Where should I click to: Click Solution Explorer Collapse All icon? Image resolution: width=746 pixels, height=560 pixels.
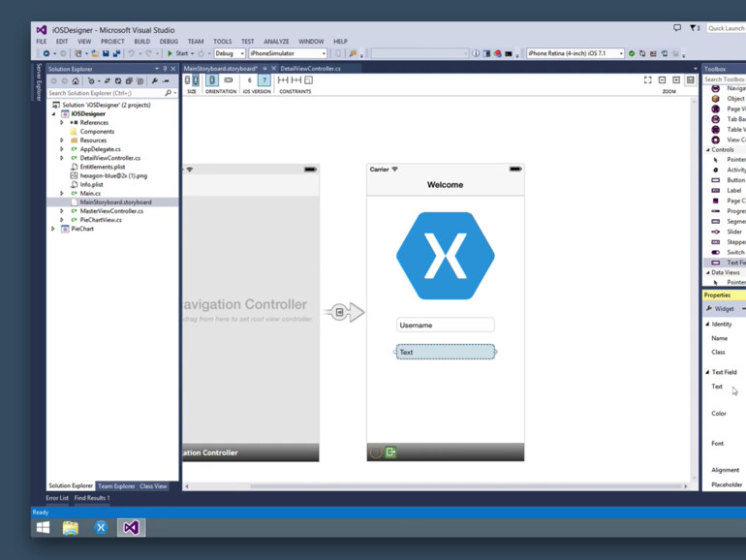pos(129,80)
